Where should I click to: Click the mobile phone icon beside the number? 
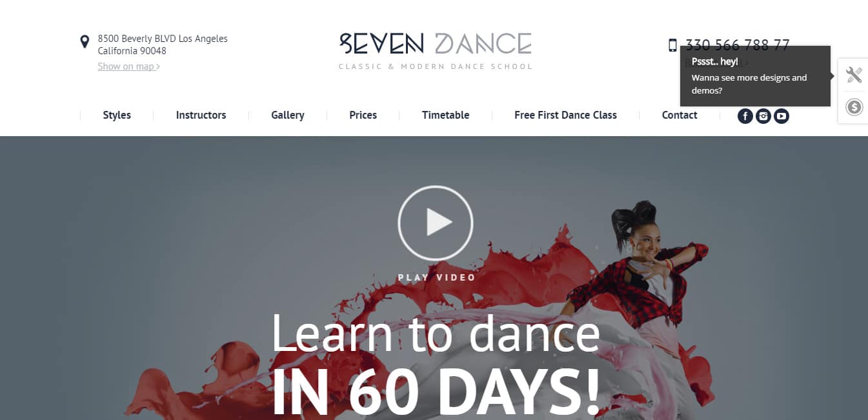pos(672,45)
